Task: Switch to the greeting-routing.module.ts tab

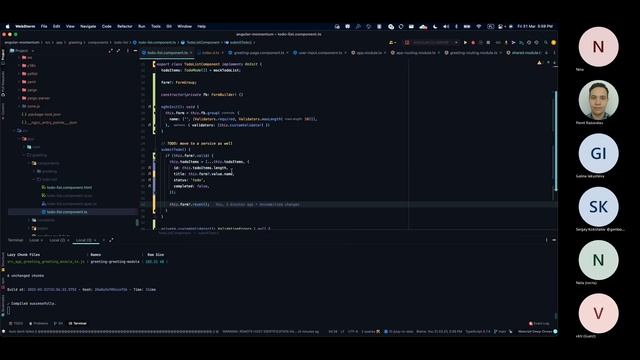Action: [473, 53]
